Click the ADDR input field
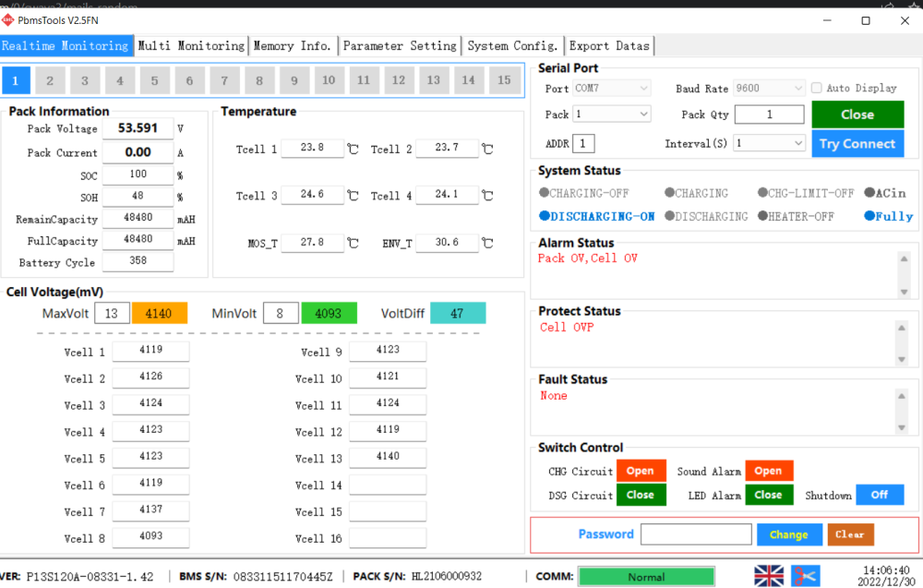 click(x=583, y=143)
